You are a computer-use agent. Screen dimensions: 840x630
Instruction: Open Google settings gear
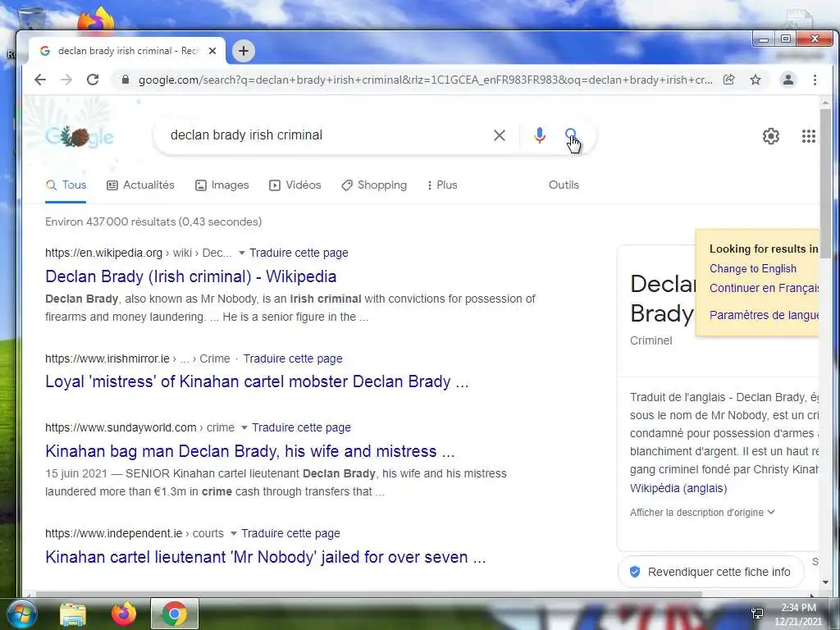(x=771, y=136)
